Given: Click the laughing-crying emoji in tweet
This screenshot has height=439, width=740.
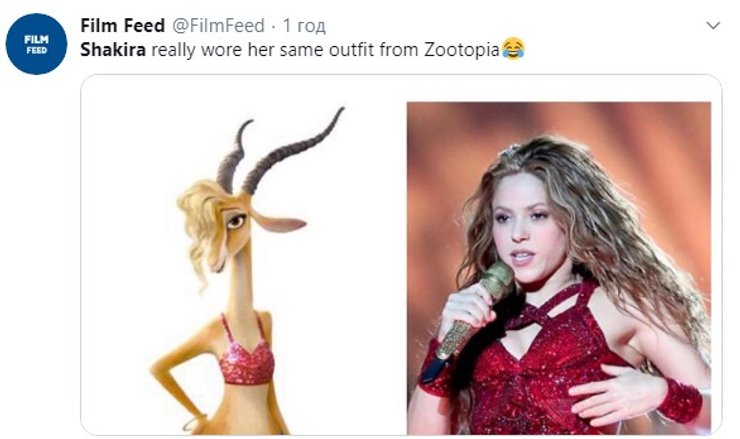Looking at the screenshot, I should click(x=513, y=48).
